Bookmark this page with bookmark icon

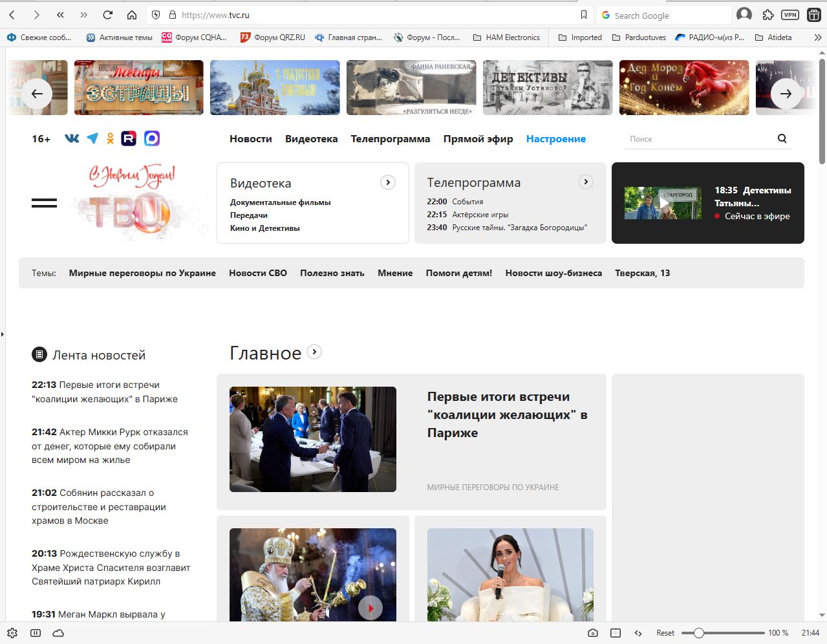tap(584, 15)
